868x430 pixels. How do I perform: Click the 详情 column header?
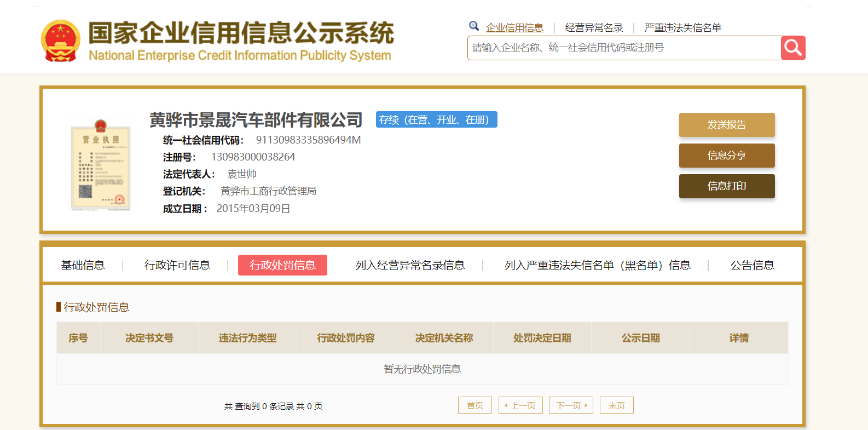739,338
